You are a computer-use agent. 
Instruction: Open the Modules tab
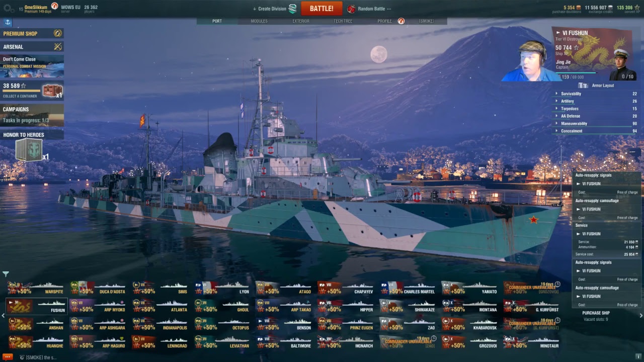(x=259, y=21)
